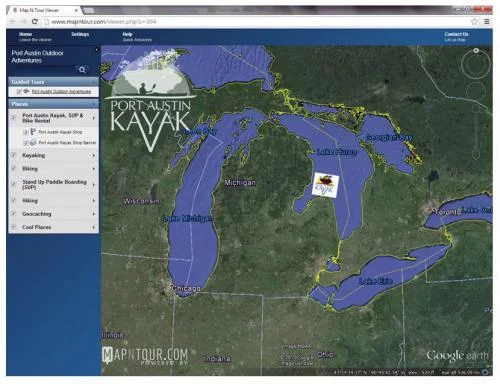Click the Toronto label on the map
Viewport: 500px width, 384px height.
448,212
